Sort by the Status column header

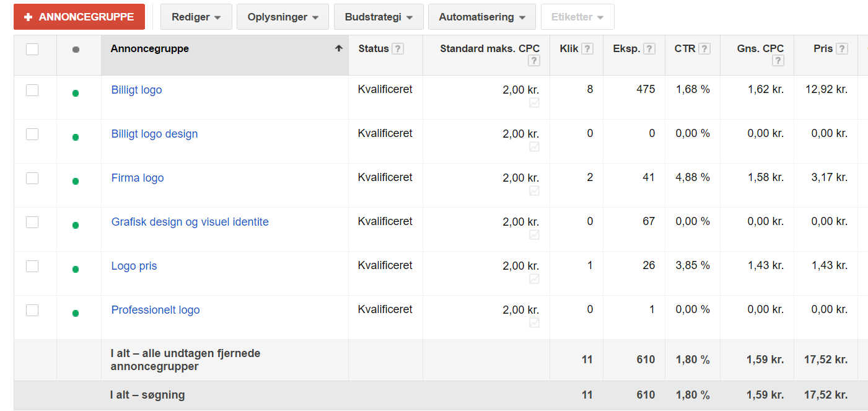pyautogui.click(x=374, y=48)
